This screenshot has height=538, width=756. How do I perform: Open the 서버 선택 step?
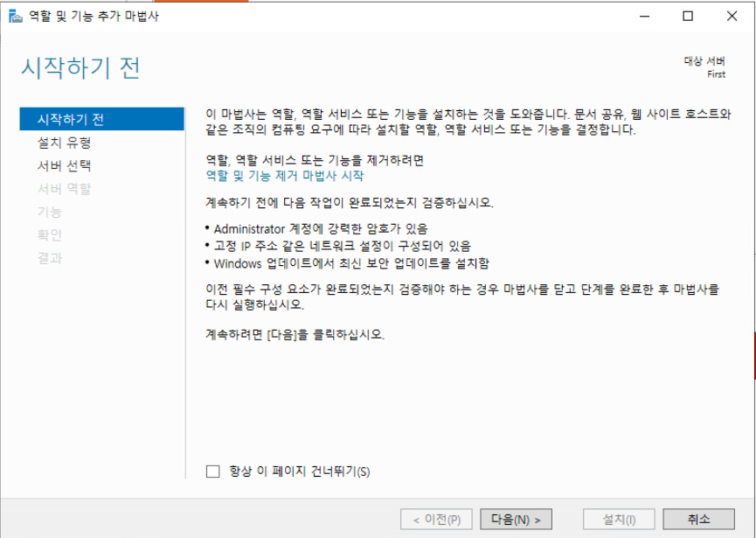[x=64, y=165]
